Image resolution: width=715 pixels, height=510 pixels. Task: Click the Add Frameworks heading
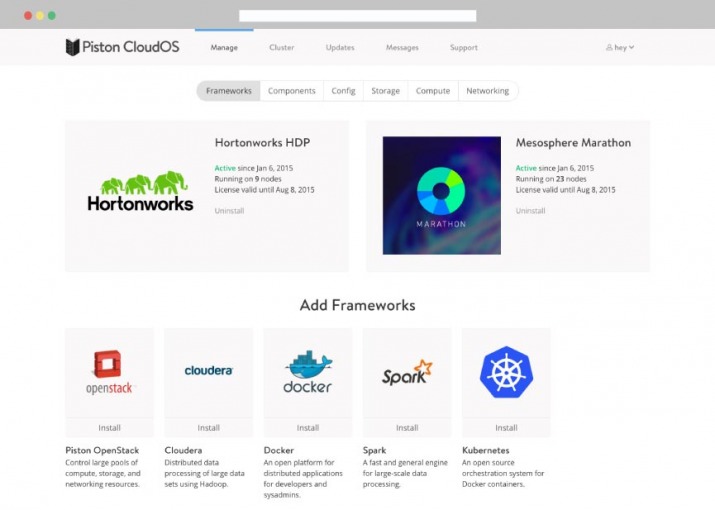[x=358, y=305]
